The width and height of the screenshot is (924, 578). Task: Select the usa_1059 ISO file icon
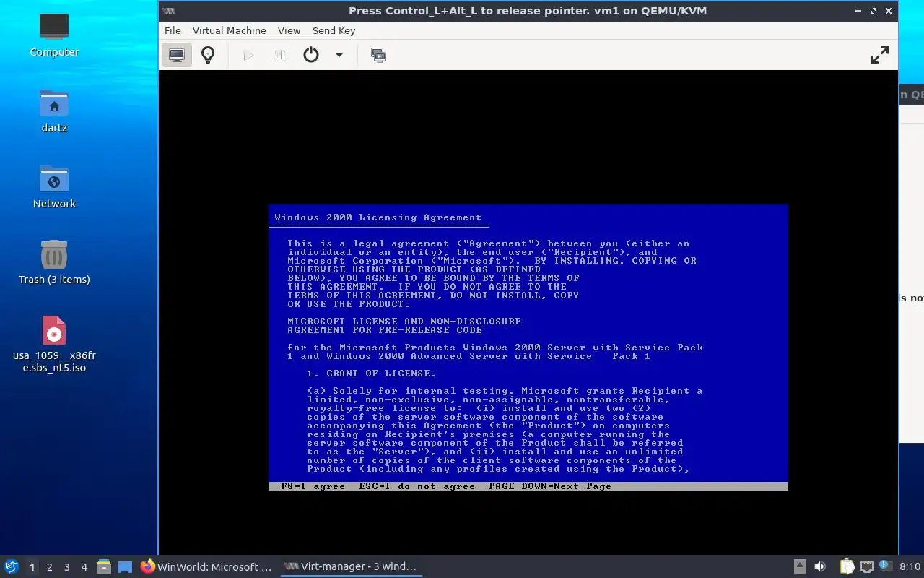54,344
